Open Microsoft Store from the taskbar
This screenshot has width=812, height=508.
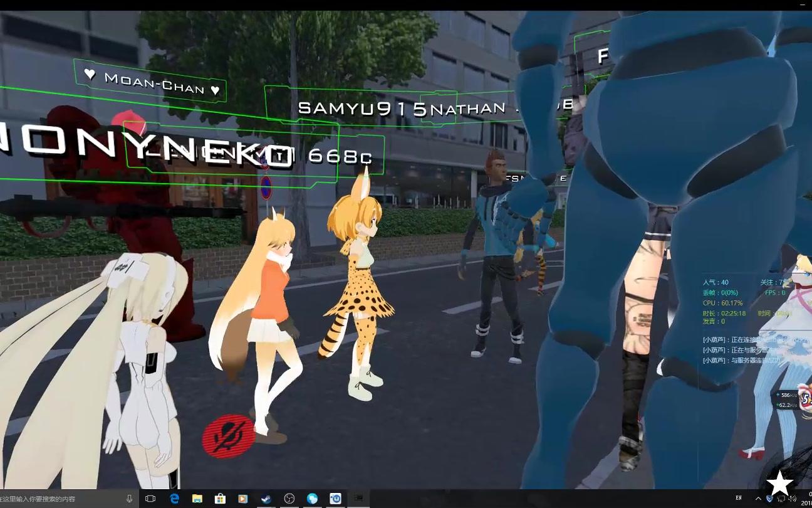[x=220, y=499]
